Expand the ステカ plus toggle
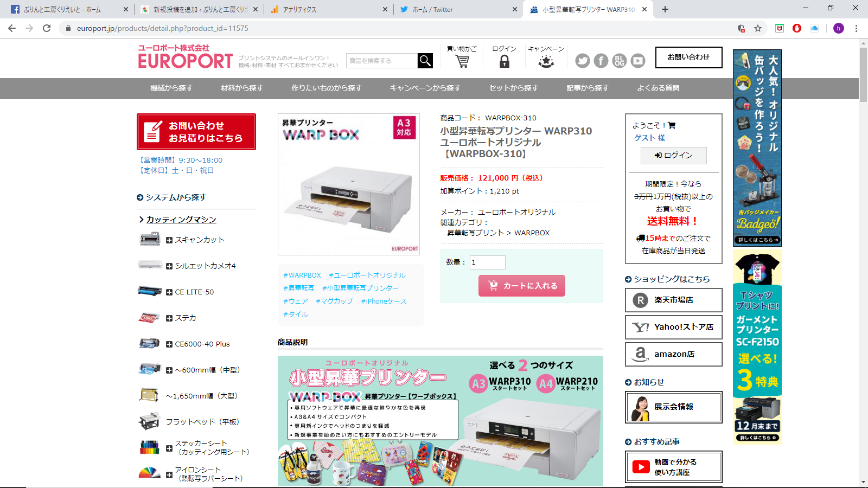868x488 pixels. tap(169, 318)
